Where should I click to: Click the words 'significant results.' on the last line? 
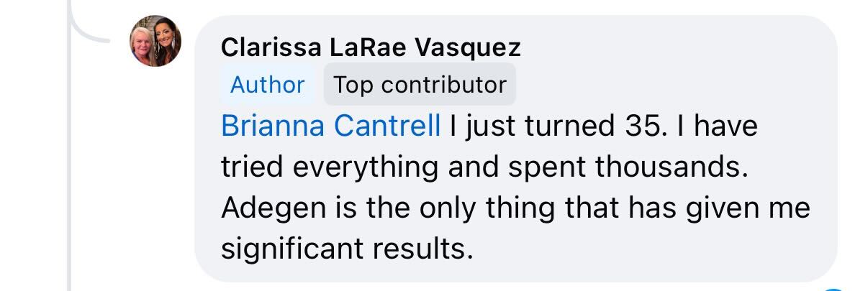348,249
